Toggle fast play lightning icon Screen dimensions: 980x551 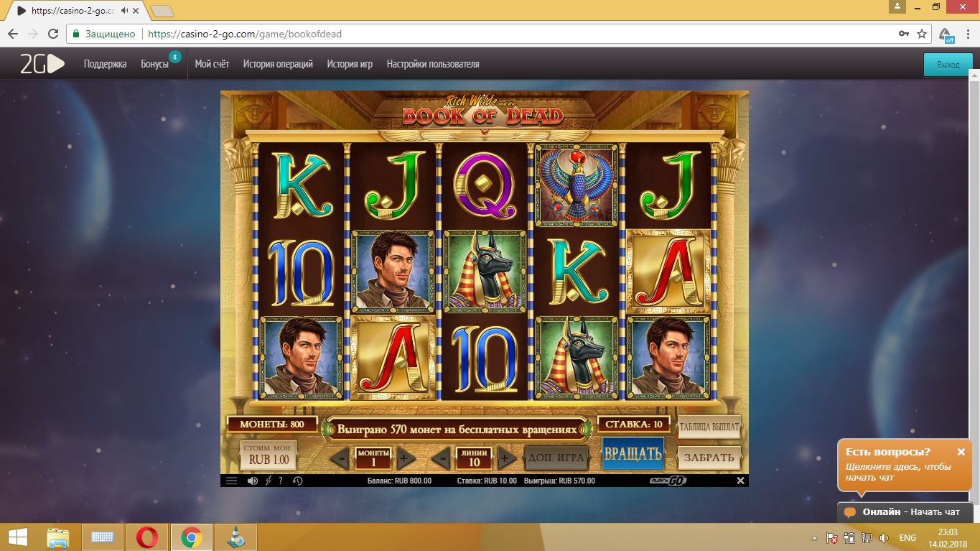tap(269, 481)
